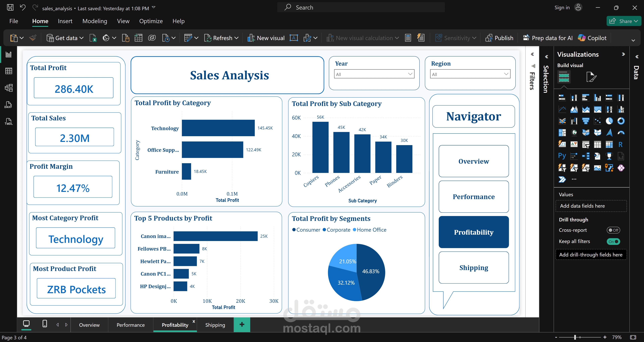Turn off Keep all filters toggle
Image resolution: width=644 pixels, height=342 pixels.
coord(613,242)
